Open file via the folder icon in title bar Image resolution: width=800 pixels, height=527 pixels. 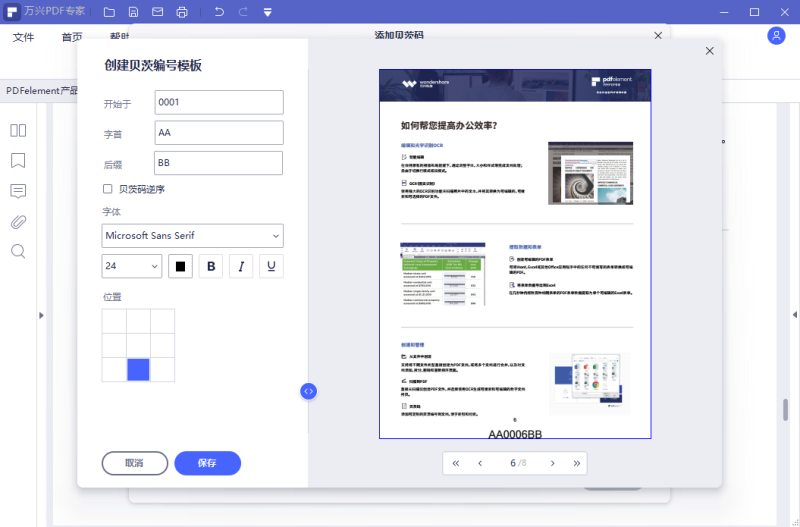(x=109, y=12)
